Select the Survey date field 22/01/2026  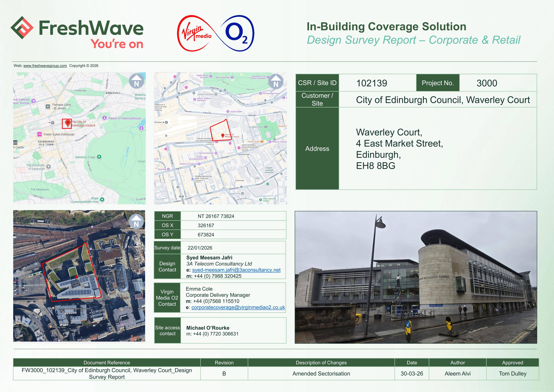233,248
